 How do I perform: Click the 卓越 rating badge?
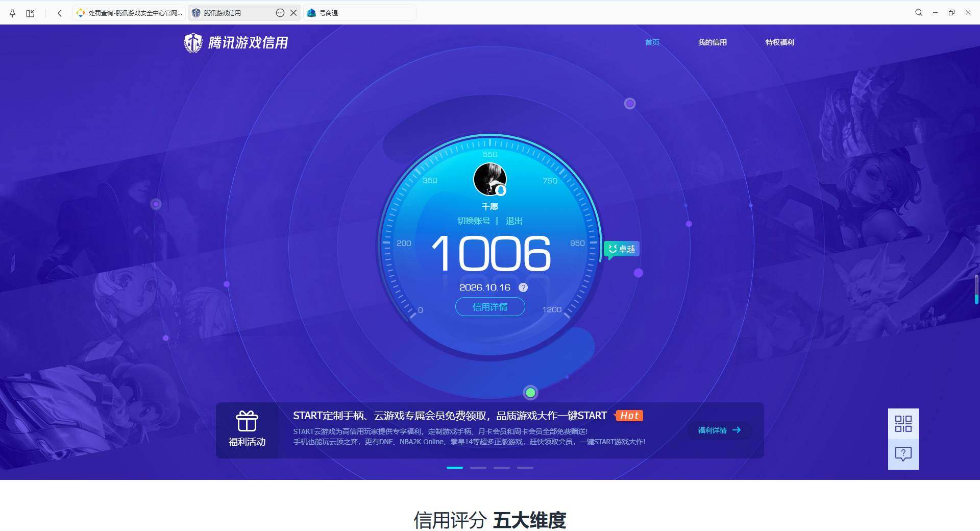(622, 249)
